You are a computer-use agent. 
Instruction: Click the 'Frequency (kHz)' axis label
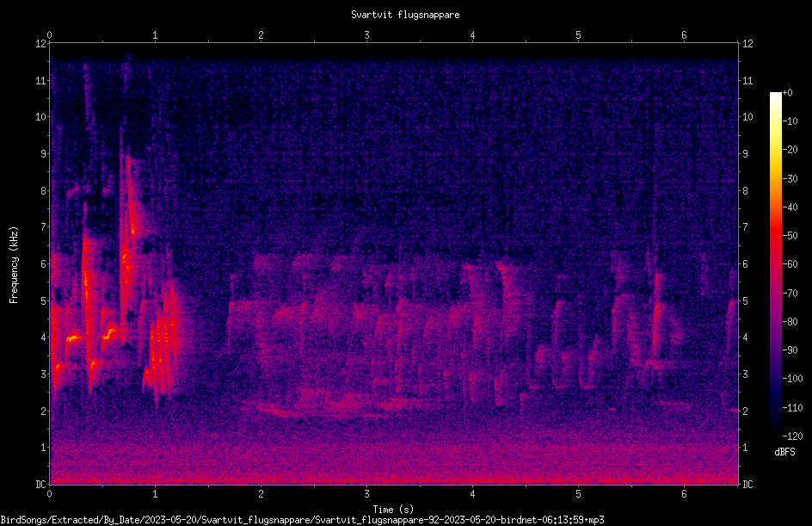(x=14, y=265)
